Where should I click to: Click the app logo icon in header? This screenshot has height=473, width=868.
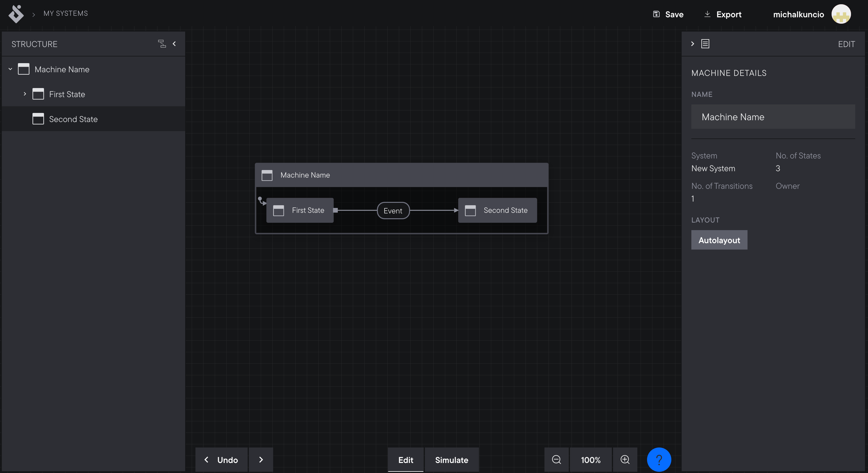tap(16, 14)
